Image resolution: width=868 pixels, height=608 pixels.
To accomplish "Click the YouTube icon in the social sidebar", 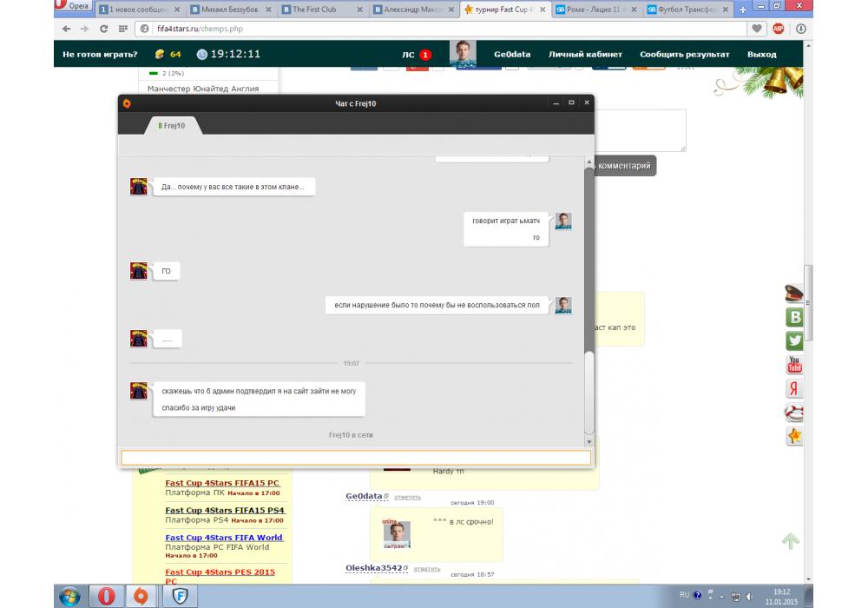I will click(x=793, y=365).
